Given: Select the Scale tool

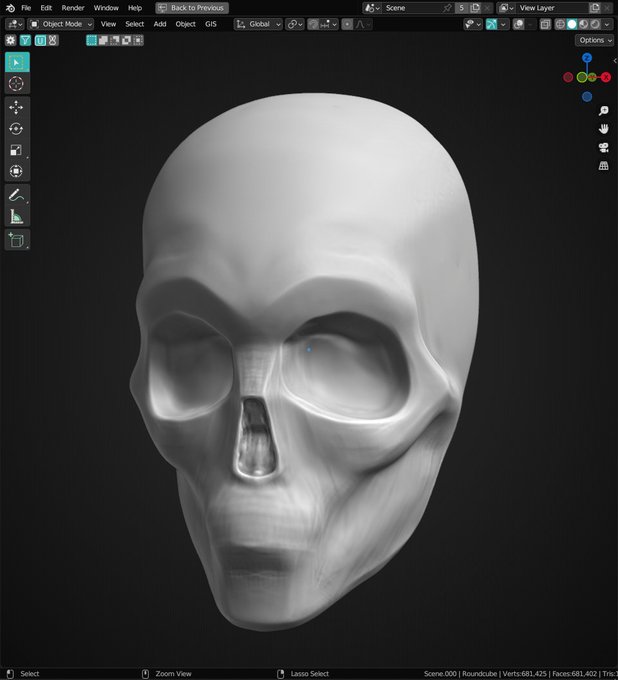Looking at the screenshot, I should [x=17, y=150].
